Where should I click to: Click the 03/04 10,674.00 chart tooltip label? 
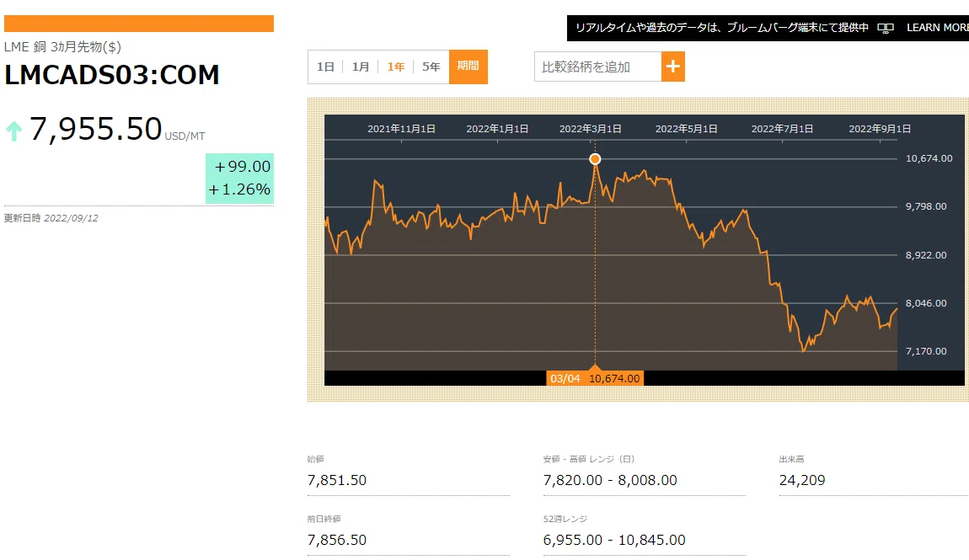pos(595,378)
